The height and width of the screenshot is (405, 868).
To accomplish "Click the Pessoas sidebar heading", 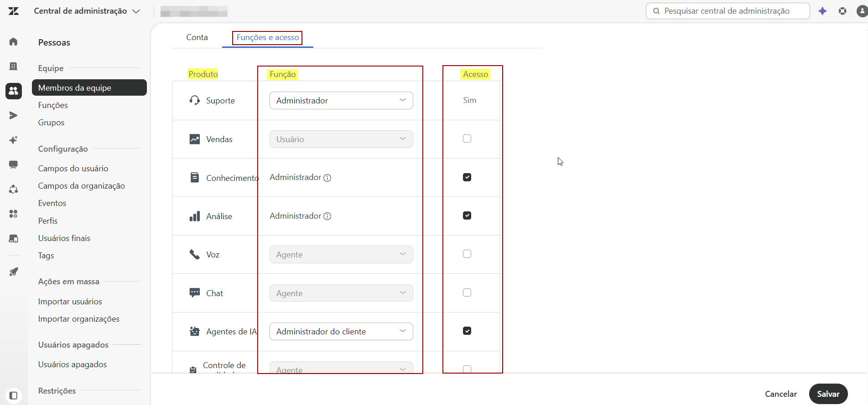I will click(x=54, y=42).
